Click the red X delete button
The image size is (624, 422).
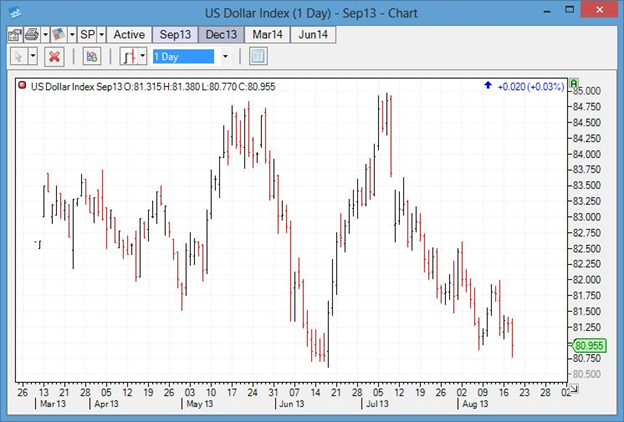pos(55,56)
